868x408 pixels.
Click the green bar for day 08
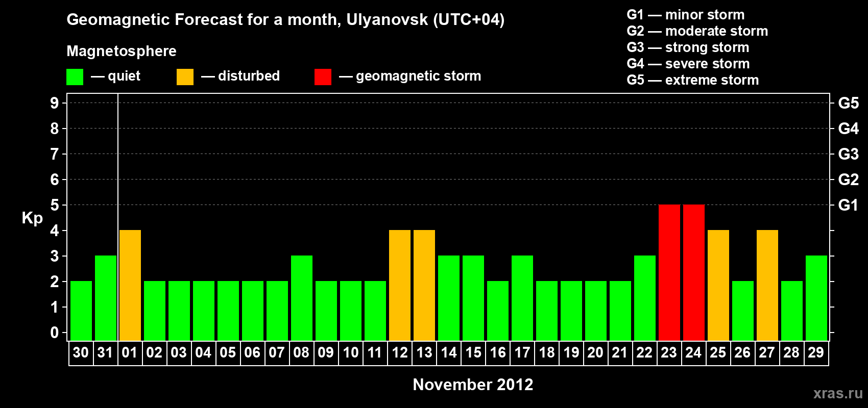click(301, 298)
